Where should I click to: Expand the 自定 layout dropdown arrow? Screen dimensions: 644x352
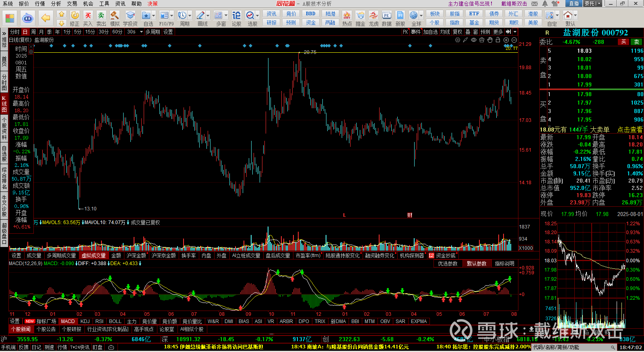coord(557,16)
